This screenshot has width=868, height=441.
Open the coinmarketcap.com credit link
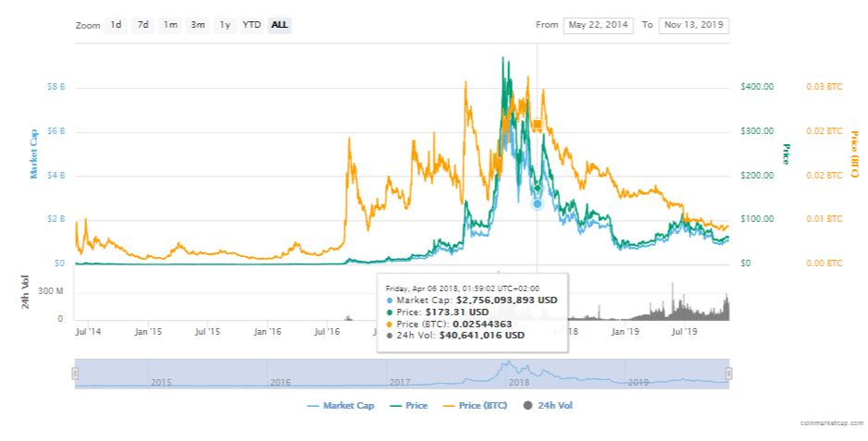coord(831,423)
